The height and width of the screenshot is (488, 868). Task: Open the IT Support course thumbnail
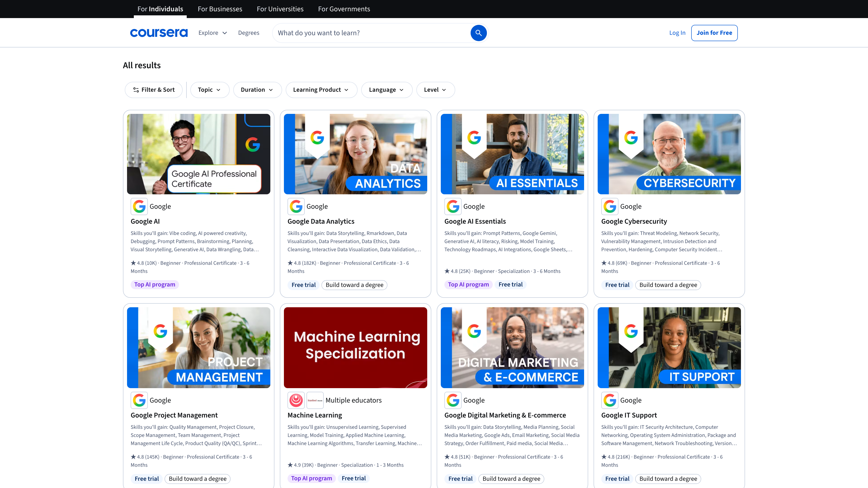(x=669, y=347)
